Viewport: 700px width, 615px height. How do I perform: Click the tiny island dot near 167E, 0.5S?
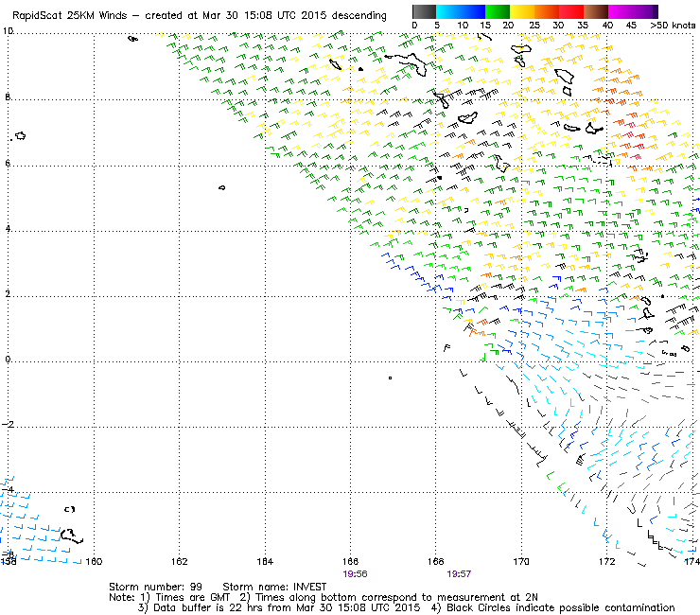click(390, 378)
